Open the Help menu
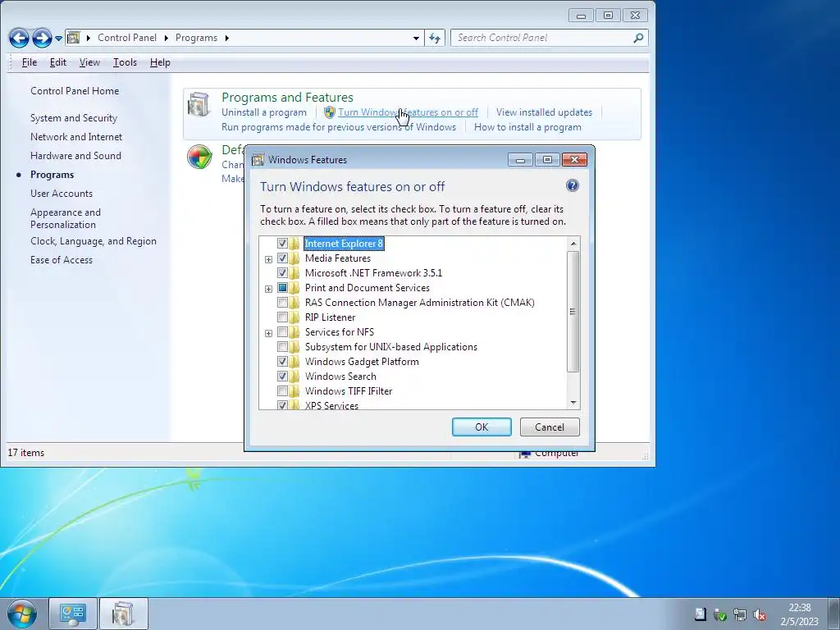The width and height of the screenshot is (840, 630). coord(160,62)
